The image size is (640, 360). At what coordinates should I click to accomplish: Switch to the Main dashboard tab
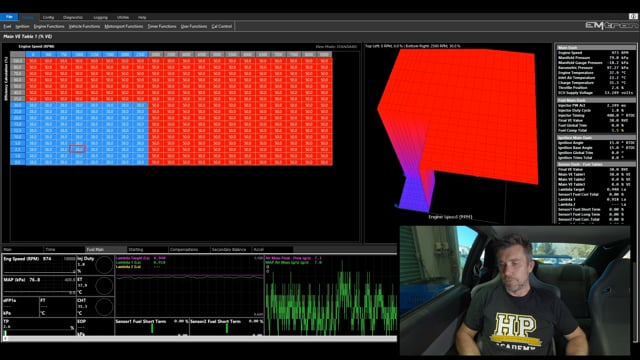[22, 249]
